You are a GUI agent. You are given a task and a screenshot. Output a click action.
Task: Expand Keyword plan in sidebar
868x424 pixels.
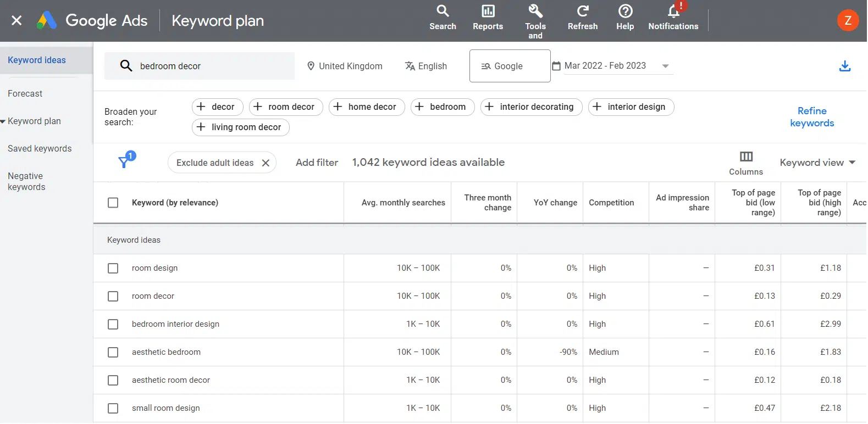pyautogui.click(x=34, y=121)
